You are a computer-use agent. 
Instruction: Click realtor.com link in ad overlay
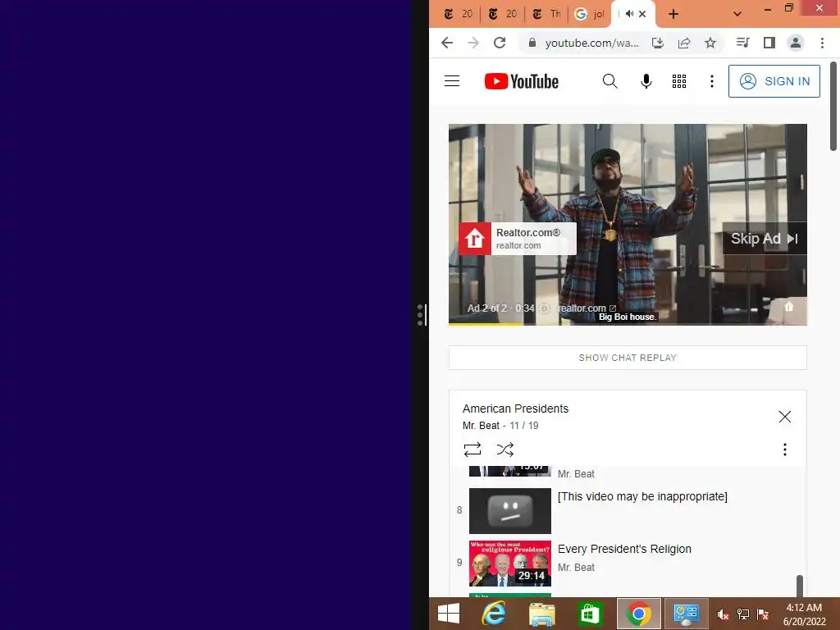pos(587,308)
